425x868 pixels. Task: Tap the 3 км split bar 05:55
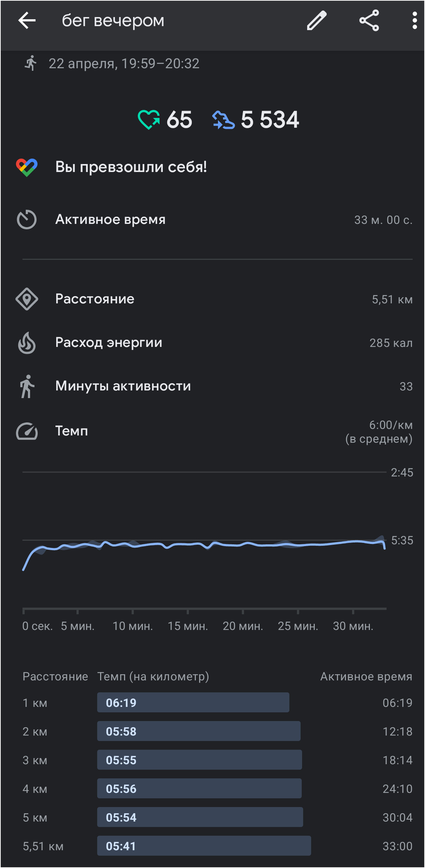199,760
